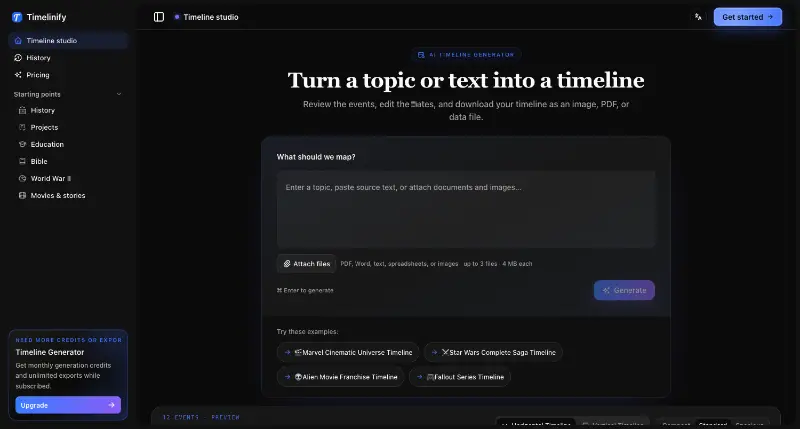Click the Generate button
Image resolution: width=800 pixels, height=429 pixels.
(624, 290)
